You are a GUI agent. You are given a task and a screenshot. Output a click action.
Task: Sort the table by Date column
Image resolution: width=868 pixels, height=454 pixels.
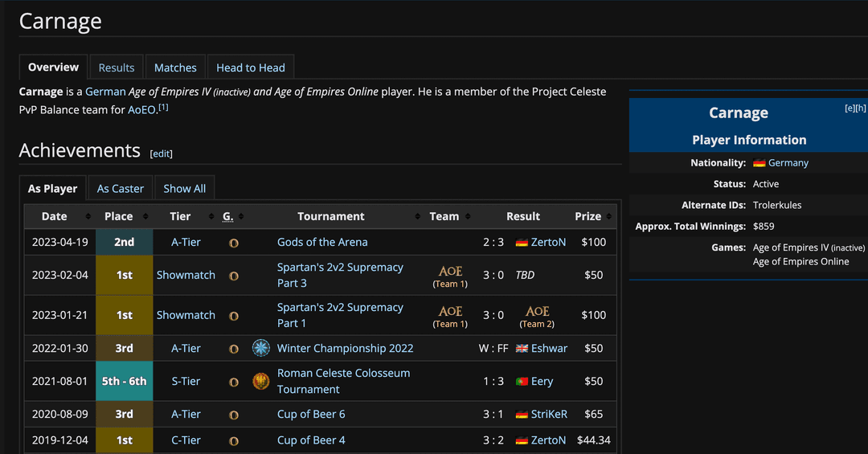(x=88, y=216)
